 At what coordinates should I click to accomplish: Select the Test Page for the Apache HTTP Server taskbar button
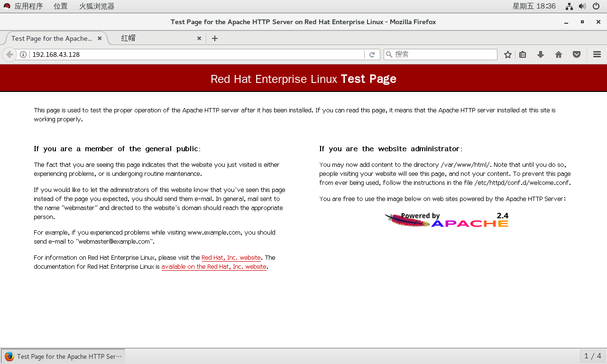click(x=63, y=356)
